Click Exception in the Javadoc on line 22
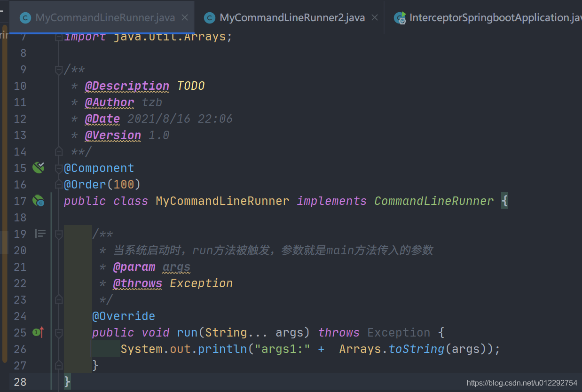The image size is (582, 392). point(201,283)
